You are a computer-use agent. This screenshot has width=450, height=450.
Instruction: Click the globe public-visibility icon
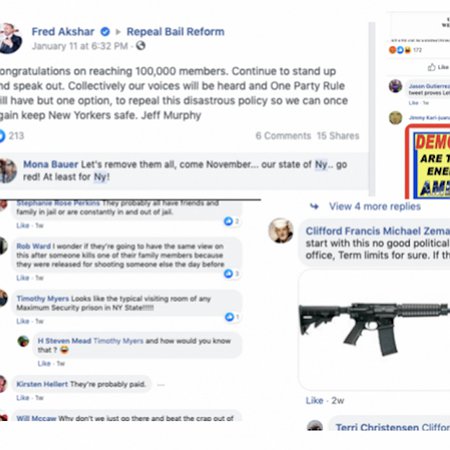coord(141,45)
